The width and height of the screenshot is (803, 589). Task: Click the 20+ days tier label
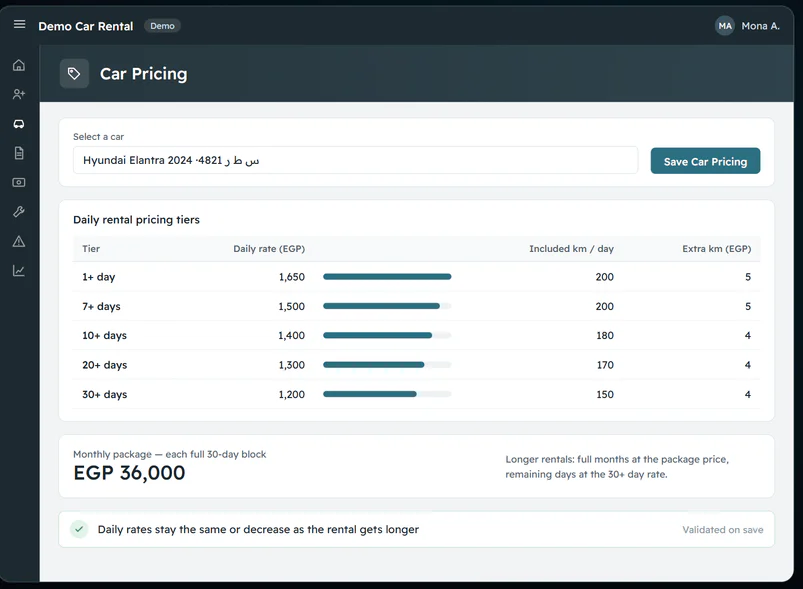[x=104, y=365]
